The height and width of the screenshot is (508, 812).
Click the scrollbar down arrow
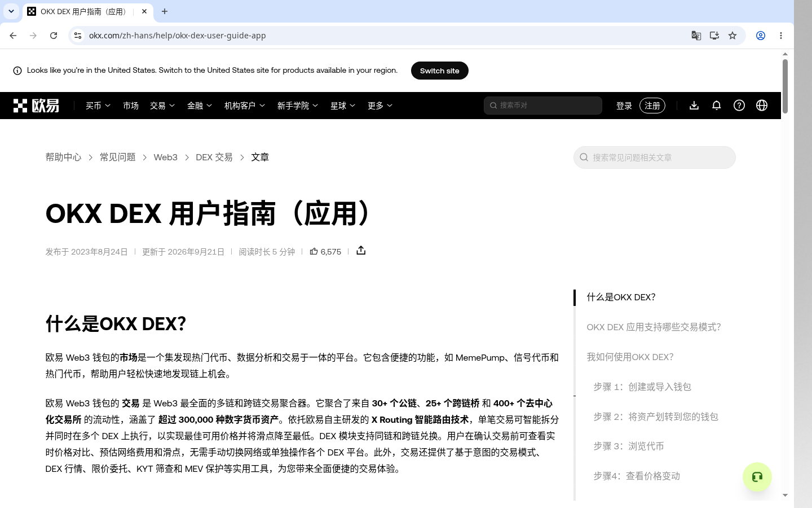click(x=785, y=495)
